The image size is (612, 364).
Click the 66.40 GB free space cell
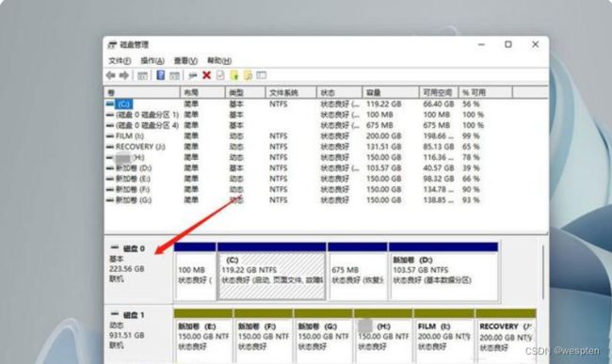tap(439, 104)
